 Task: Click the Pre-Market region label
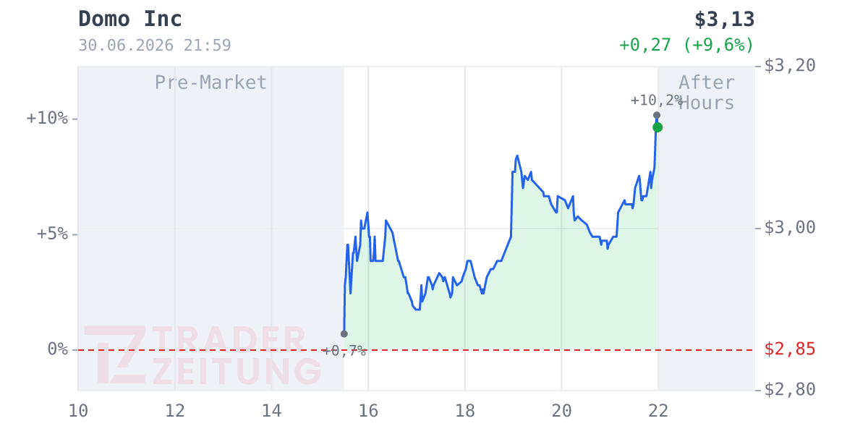211,82
